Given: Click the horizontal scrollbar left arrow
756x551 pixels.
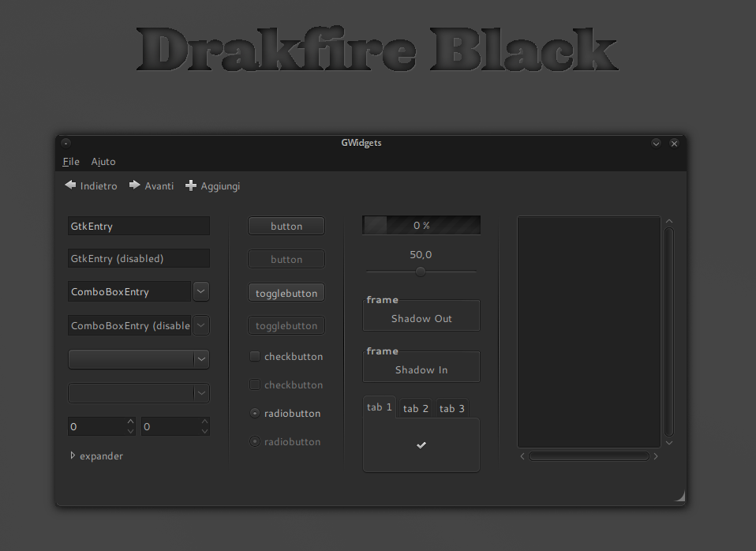Looking at the screenshot, I should click(522, 456).
